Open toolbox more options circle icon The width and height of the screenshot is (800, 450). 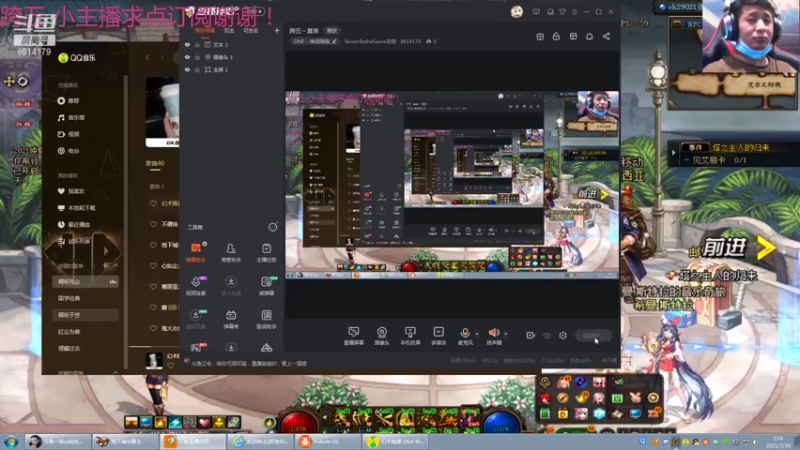click(273, 227)
